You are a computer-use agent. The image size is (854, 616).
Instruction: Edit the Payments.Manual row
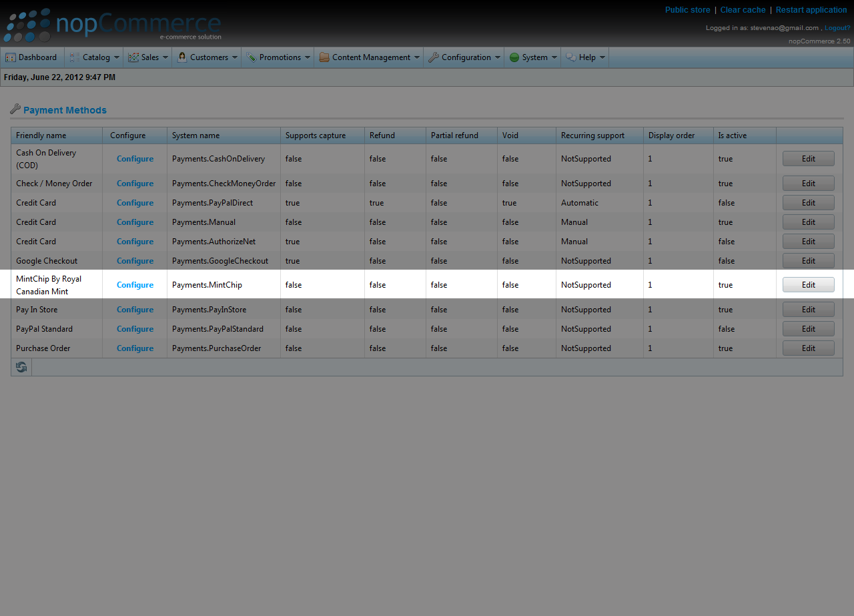click(x=809, y=222)
